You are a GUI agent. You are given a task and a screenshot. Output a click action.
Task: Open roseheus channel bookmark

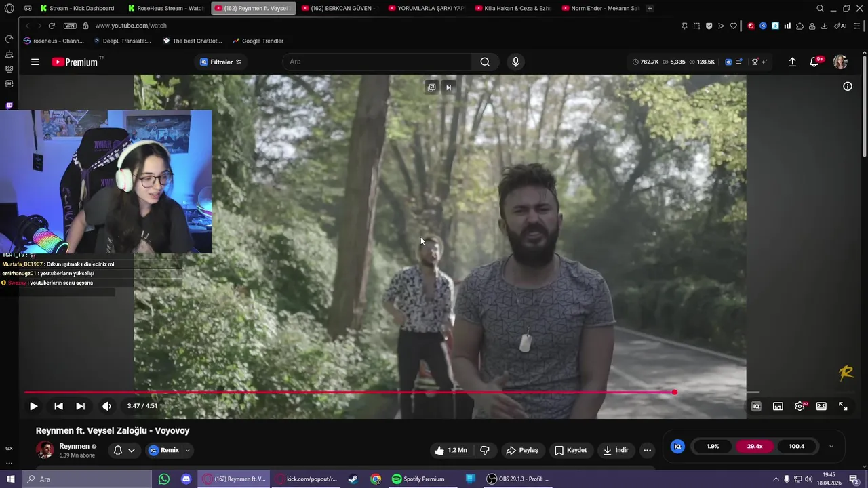(54, 41)
